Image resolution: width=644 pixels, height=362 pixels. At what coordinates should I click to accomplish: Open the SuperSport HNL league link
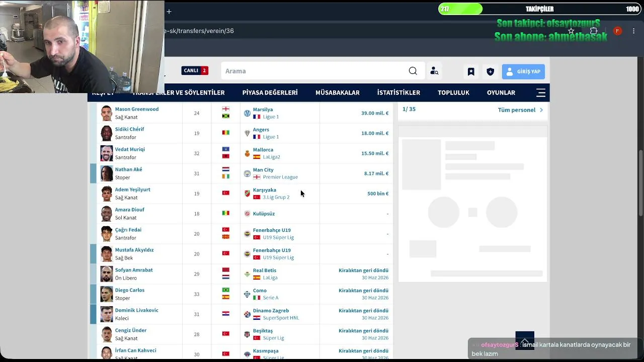pos(281,318)
